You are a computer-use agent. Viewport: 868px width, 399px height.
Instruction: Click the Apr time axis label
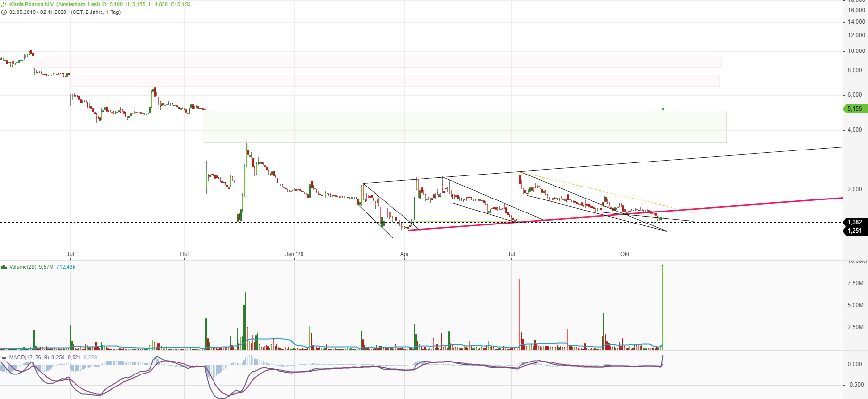pos(404,254)
